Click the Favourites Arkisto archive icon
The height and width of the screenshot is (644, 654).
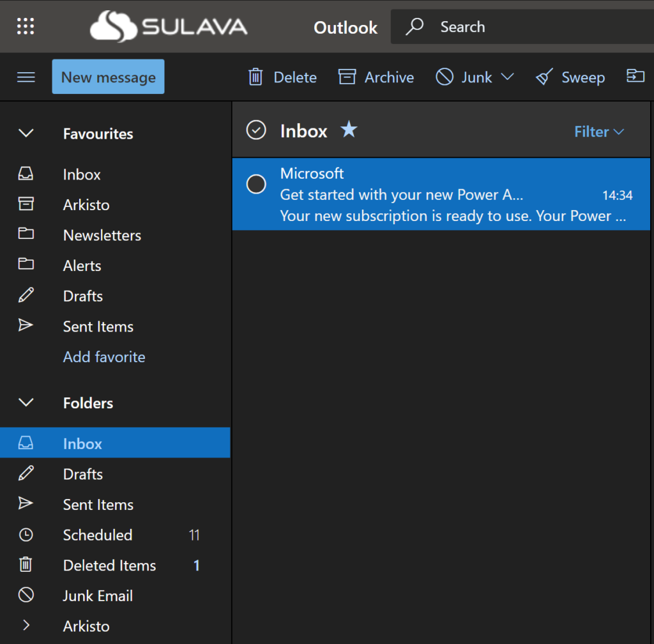[26, 204]
